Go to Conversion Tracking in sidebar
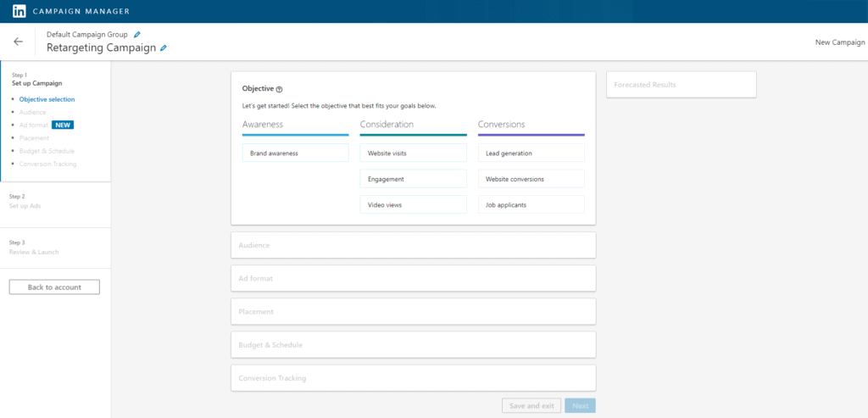This screenshot has height=418, width=868. (48, 164)
